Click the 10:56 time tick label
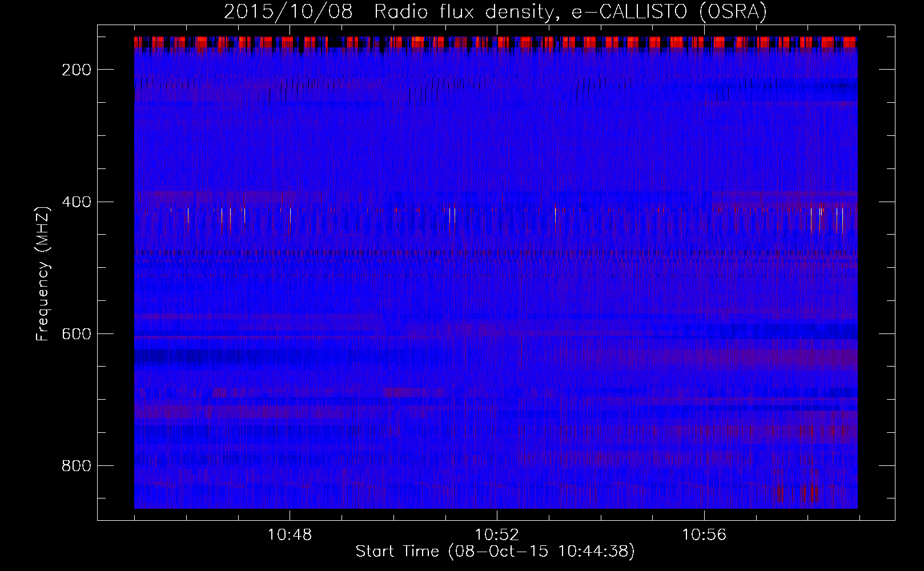The image size is (924, 571). [x=704, y=535]
